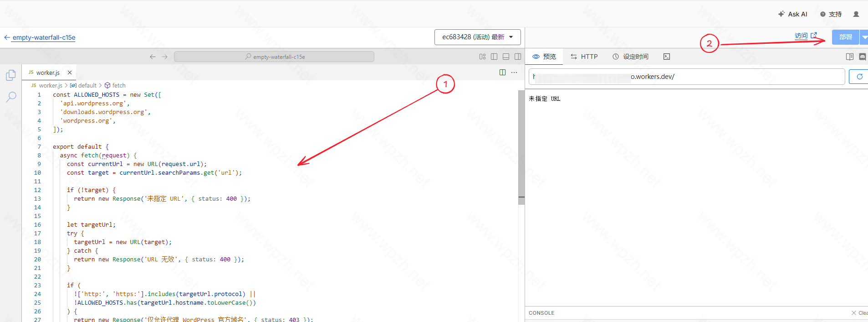The width and height of the screenshot is (868, 322).
Task: Open the terminal console icon tab
Action: pos(667,57)
